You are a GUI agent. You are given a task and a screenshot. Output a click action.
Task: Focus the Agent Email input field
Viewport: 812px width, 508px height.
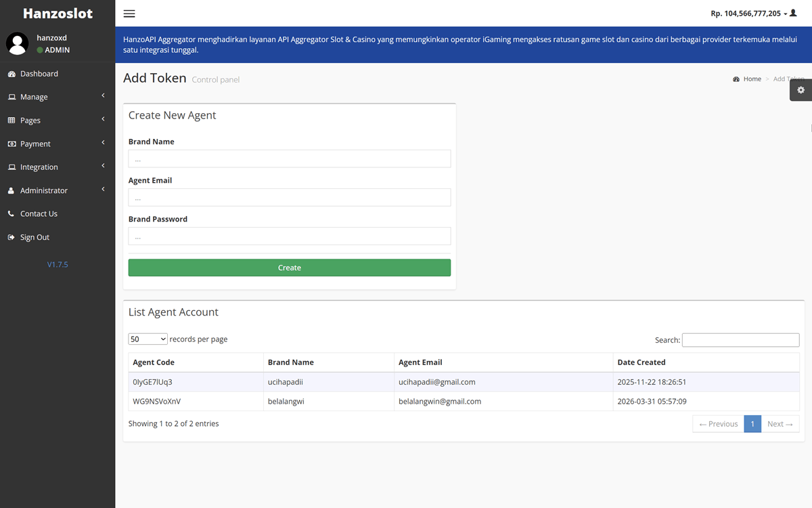click(x=290, y=198)
